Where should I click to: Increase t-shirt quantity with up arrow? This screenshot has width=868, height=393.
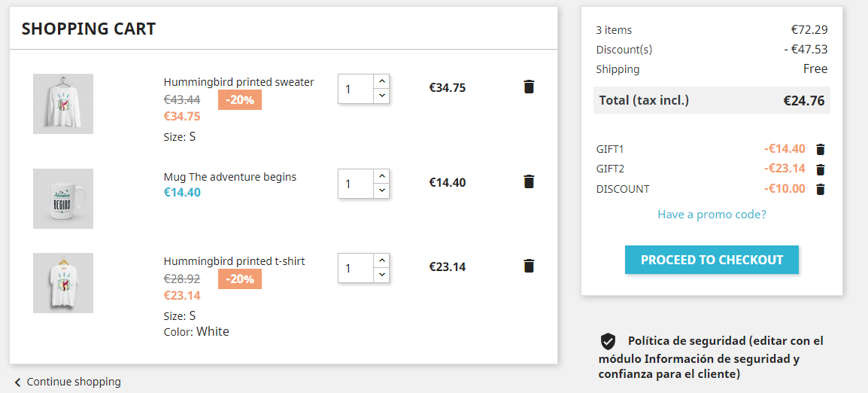382,260
